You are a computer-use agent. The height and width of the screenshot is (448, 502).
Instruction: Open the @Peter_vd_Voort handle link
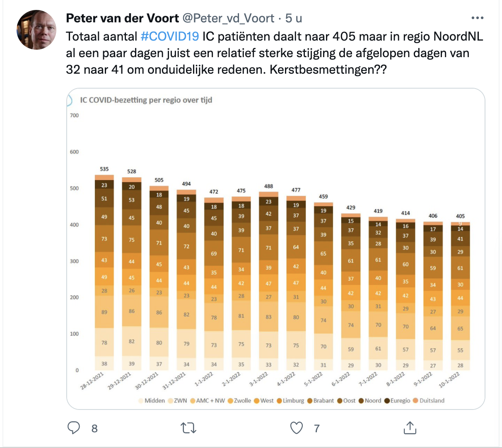point(228,18)
